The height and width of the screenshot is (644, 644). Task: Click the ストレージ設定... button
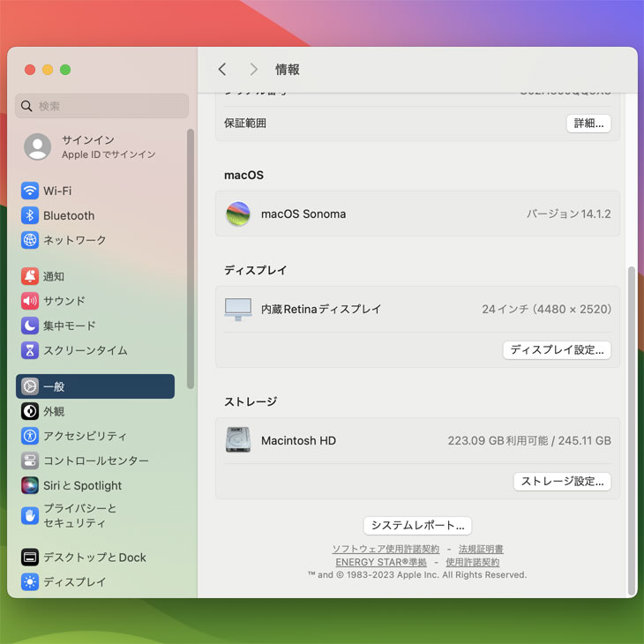(x=562, y=482)
